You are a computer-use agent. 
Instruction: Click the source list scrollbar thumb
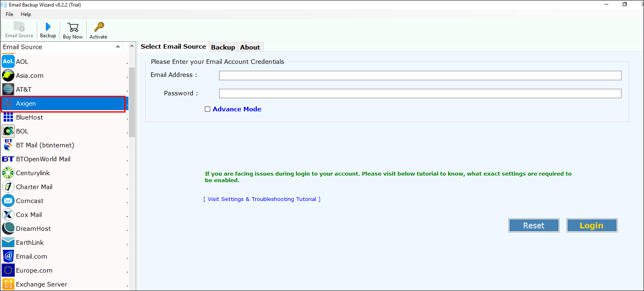(132, 102)
